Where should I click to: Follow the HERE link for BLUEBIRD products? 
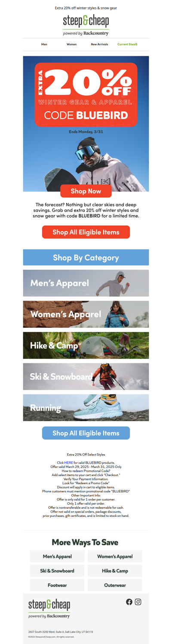69,463
